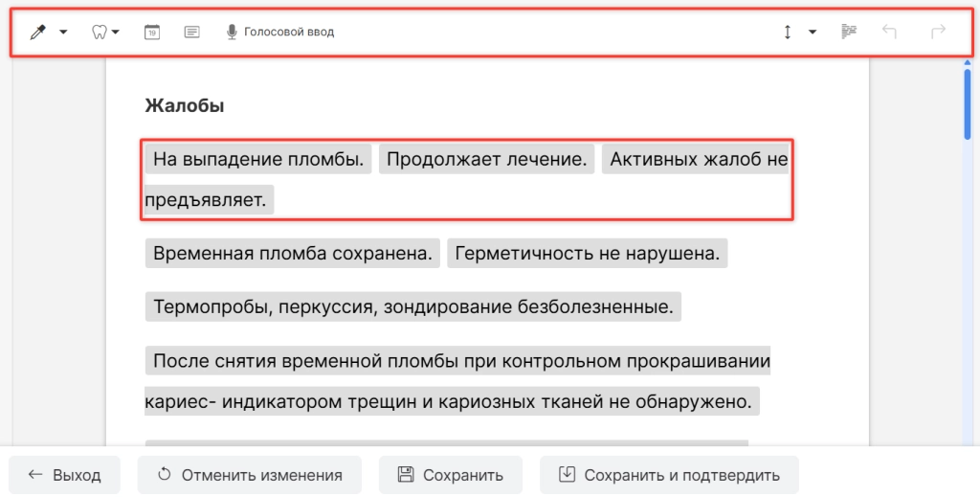Click the vertical scrollbar thumb
The width and height of the screenshot is (980, 497).
tap(968, 101)
